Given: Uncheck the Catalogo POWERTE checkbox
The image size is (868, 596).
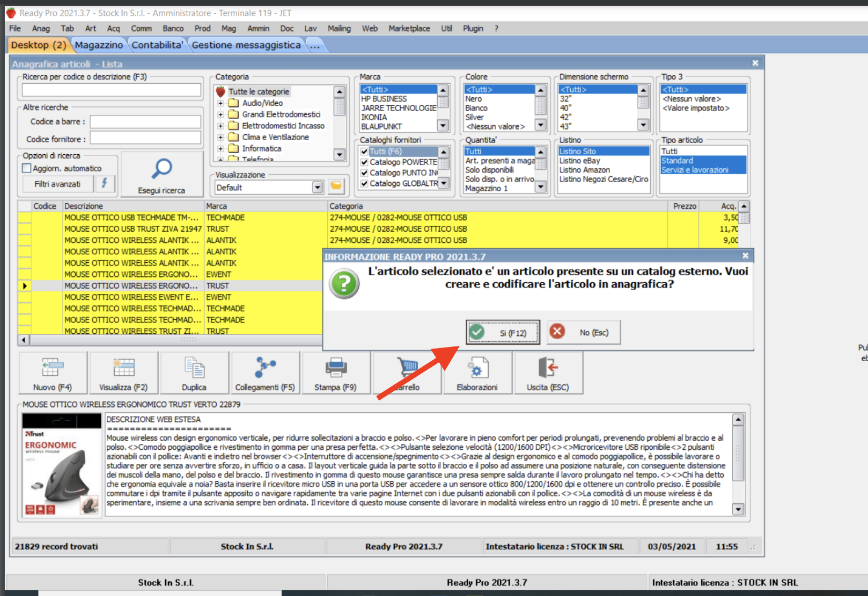Looking at the screenshot, I should pos(364,162).
